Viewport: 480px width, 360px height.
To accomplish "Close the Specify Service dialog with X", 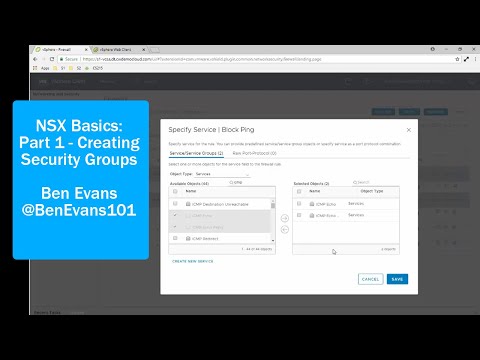I will (x=409, y=130).
